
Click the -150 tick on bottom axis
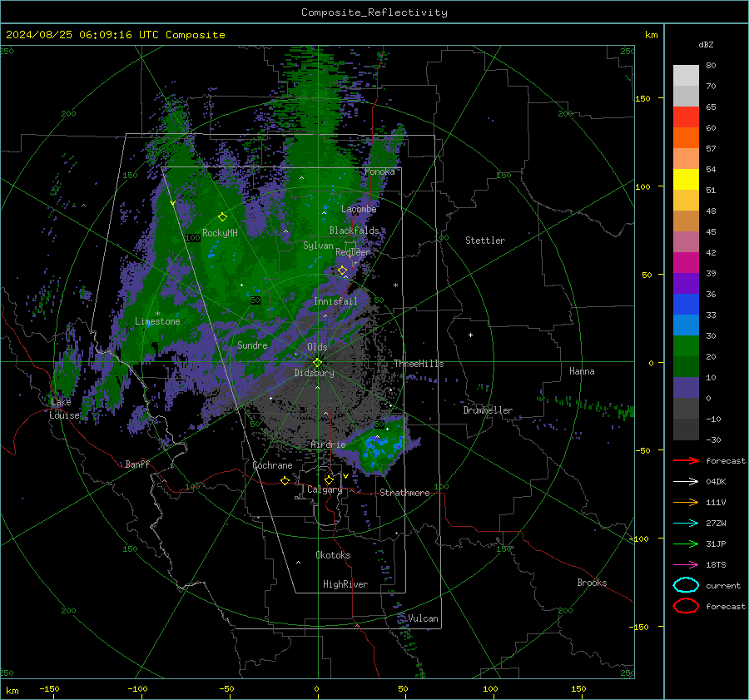pyautogui.click(x=49, y=688)
